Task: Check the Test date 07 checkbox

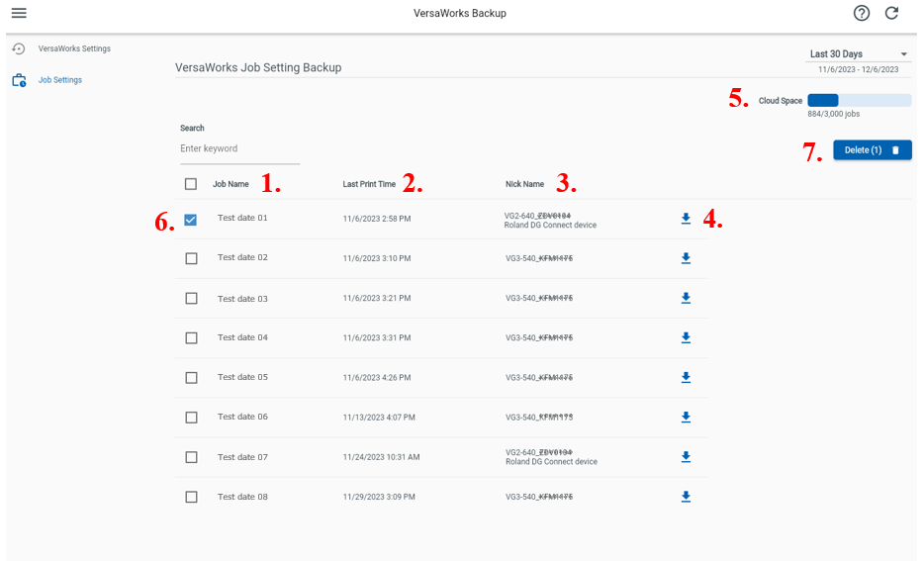Action: (x=192, y=457)
